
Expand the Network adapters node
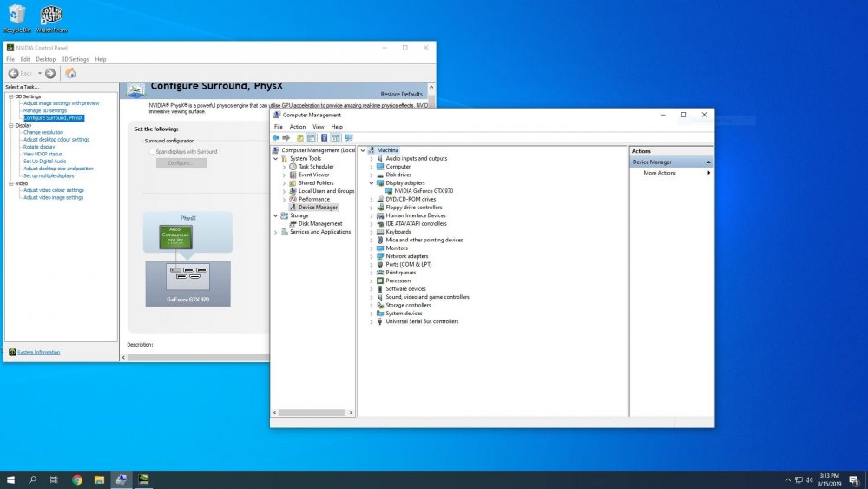pos(372,256)
